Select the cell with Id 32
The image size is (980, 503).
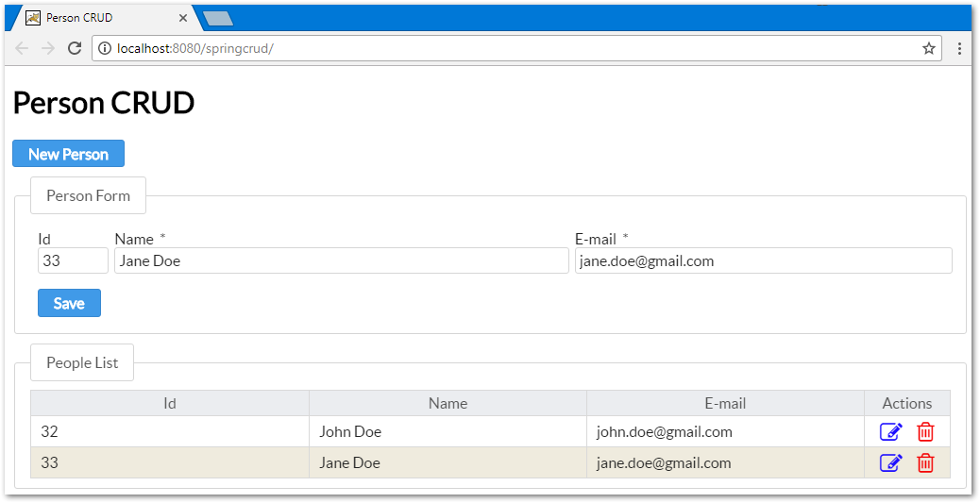pyautogui.click(x=169, y=432)
